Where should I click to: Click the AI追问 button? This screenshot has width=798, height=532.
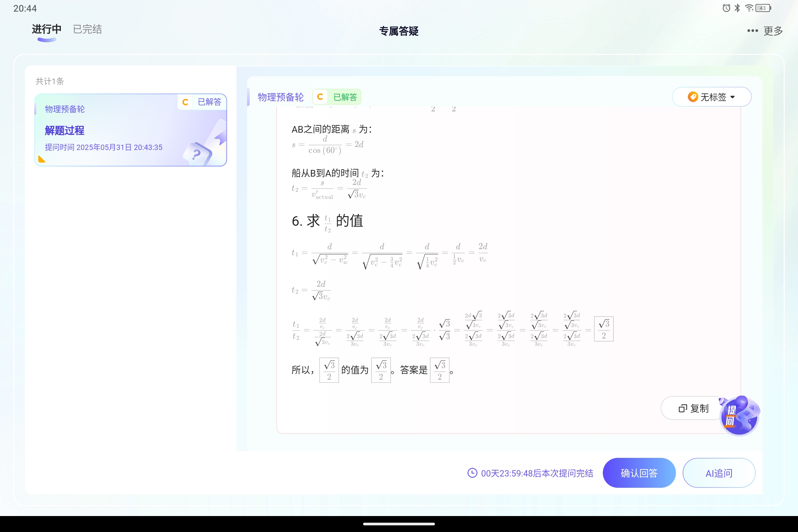719,473
